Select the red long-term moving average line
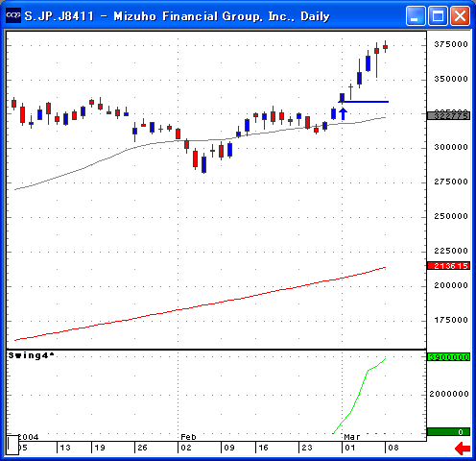 pyautogui.click(x=204, y=305)
